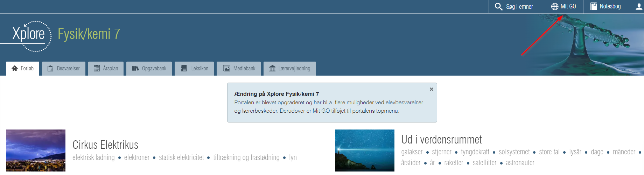Click the Notesbog book icon
The height and width of the screenshot is (175, 644).
click(594, 7)
